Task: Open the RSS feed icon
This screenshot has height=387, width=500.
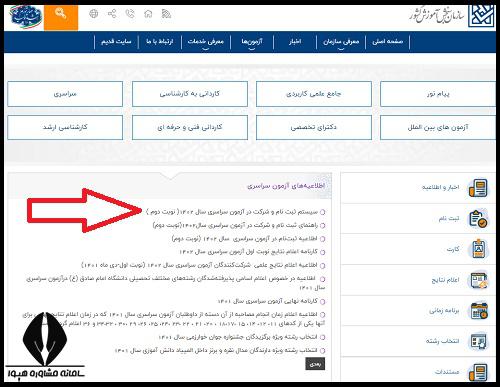Action: click(x=166, y=14)
